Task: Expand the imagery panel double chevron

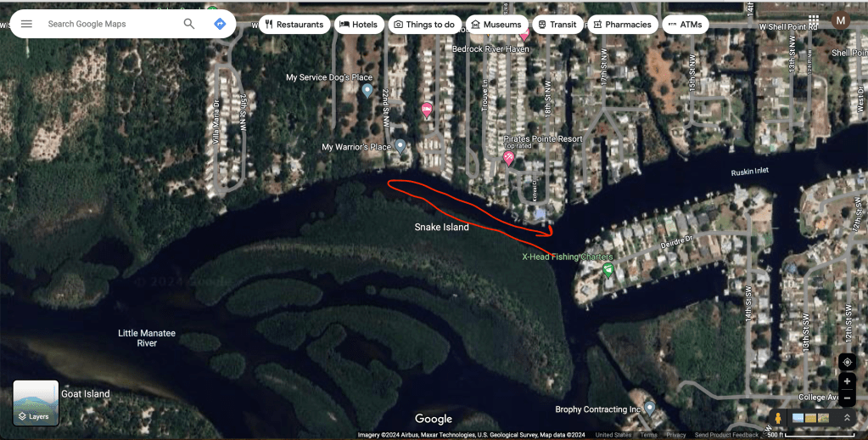Action: pos(847,418)
